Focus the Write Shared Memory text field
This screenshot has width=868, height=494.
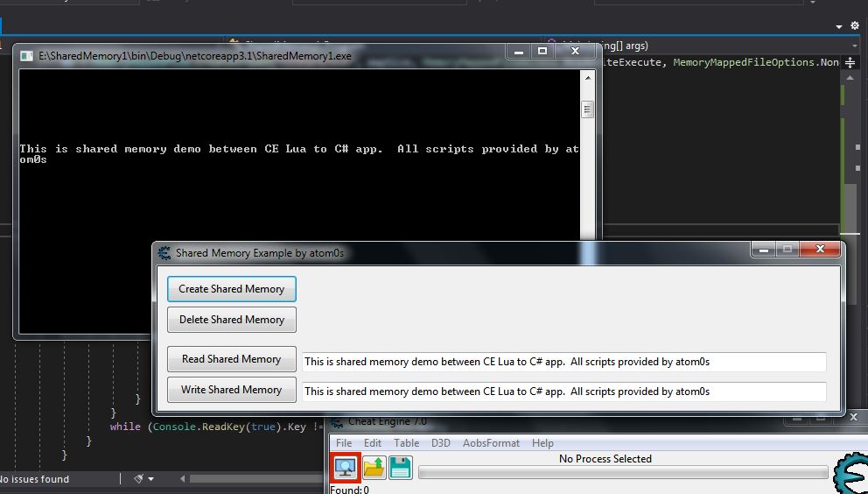coord(564,392)
